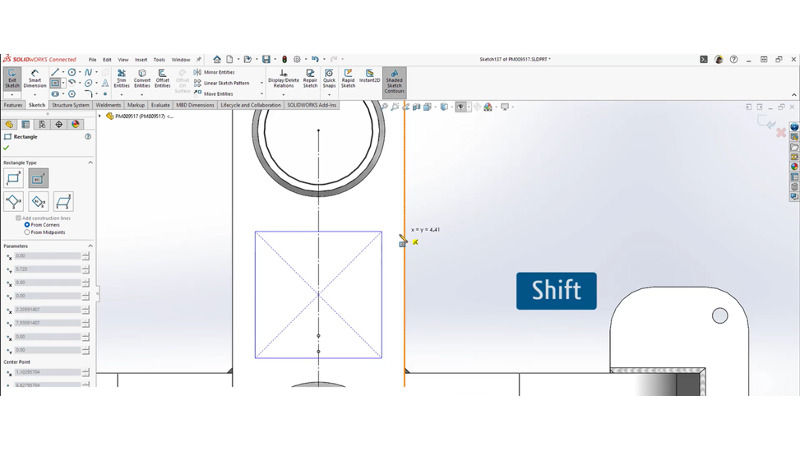
Task: Collapse the Parameters section
Action: (x=90, y=246)
